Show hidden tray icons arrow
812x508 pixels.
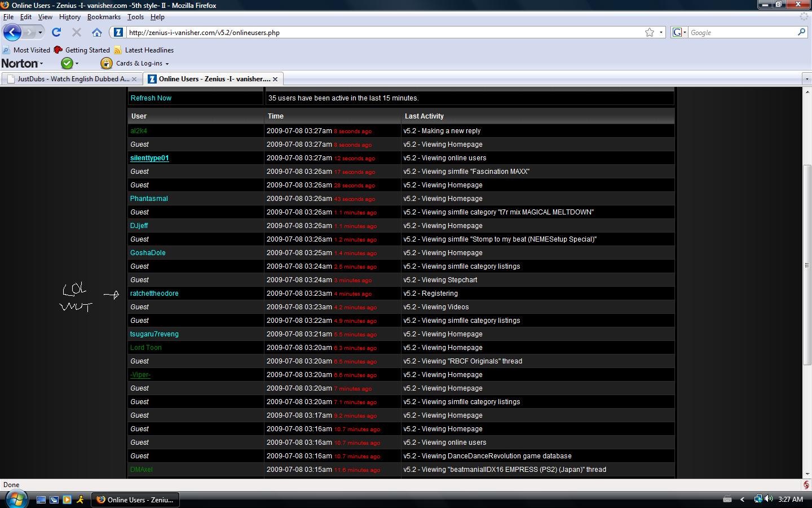(743, 499)
